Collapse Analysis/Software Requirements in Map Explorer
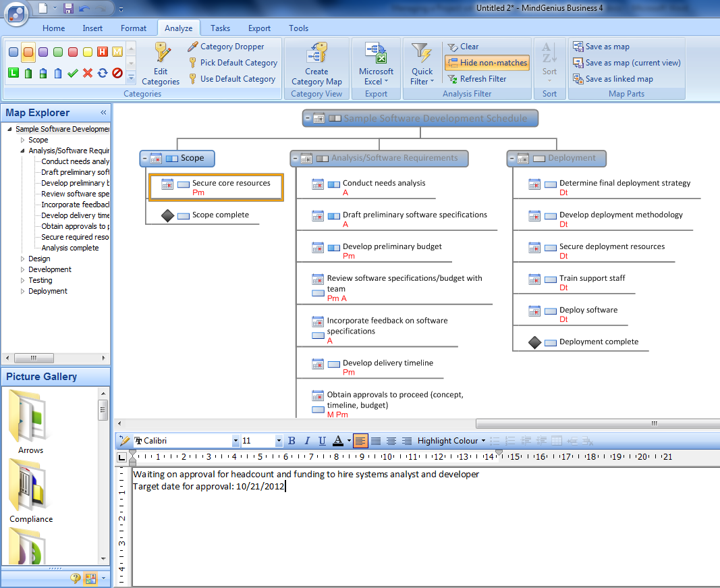Viewport: 720px width, 588px height. 22,151
